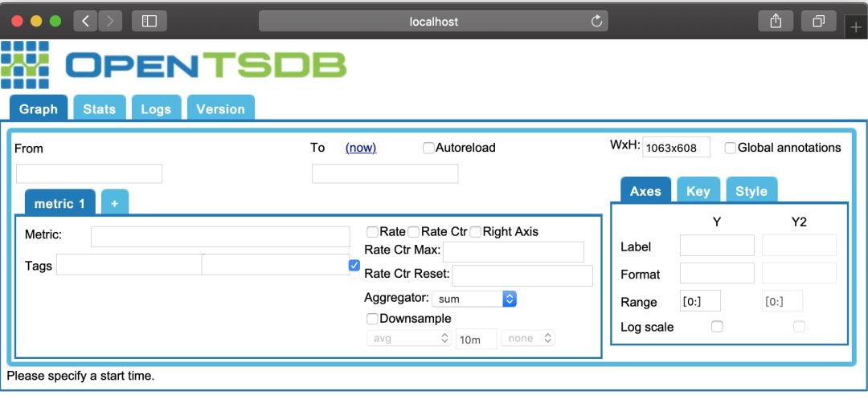This screenshot has width=868, height=399.
Task: Enable the Autoreload checkbox
Action: (428, 148)
